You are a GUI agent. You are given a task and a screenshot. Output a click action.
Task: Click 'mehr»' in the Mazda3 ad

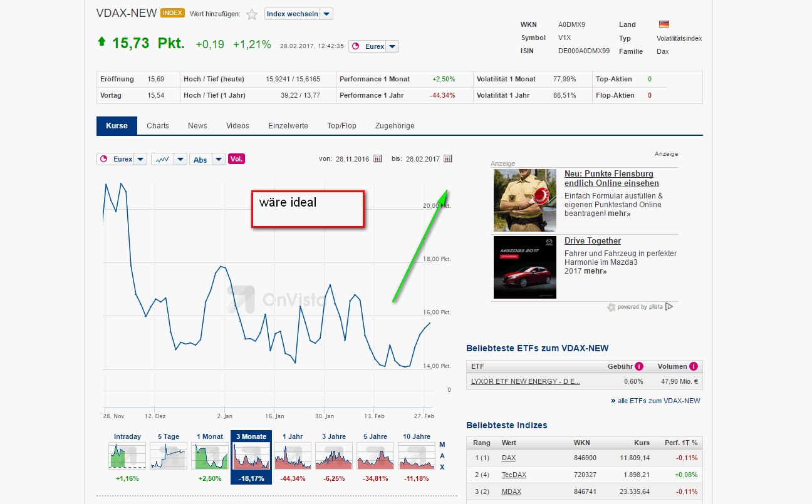point(595,271)
